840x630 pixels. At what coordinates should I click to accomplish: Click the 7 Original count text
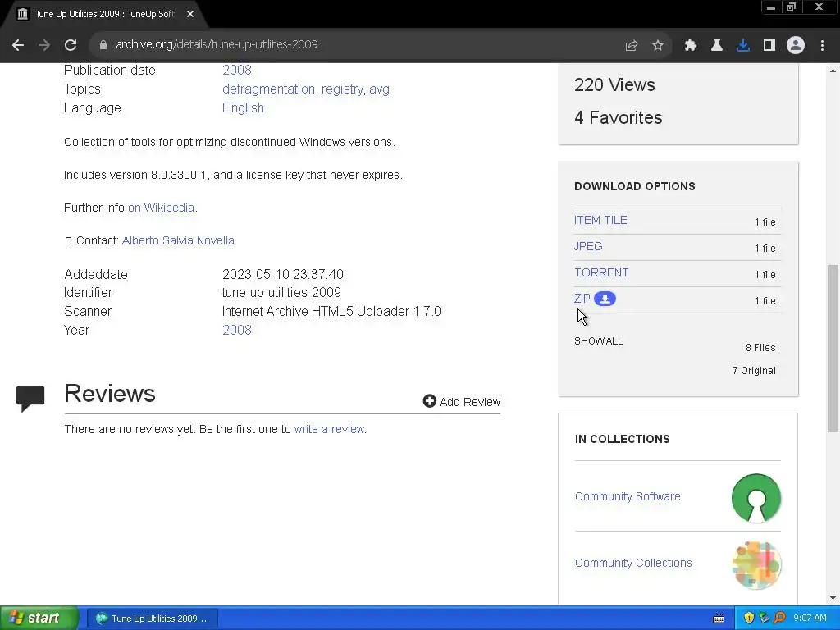755,371
